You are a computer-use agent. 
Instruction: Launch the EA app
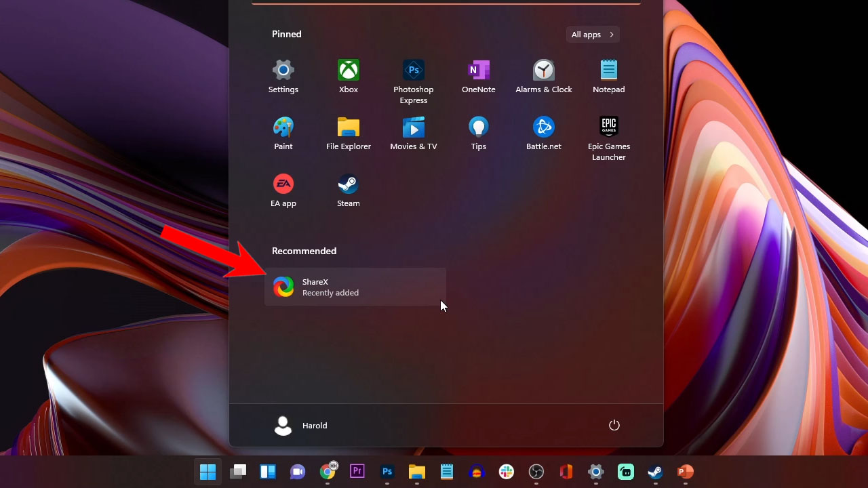tap(283, 190)
